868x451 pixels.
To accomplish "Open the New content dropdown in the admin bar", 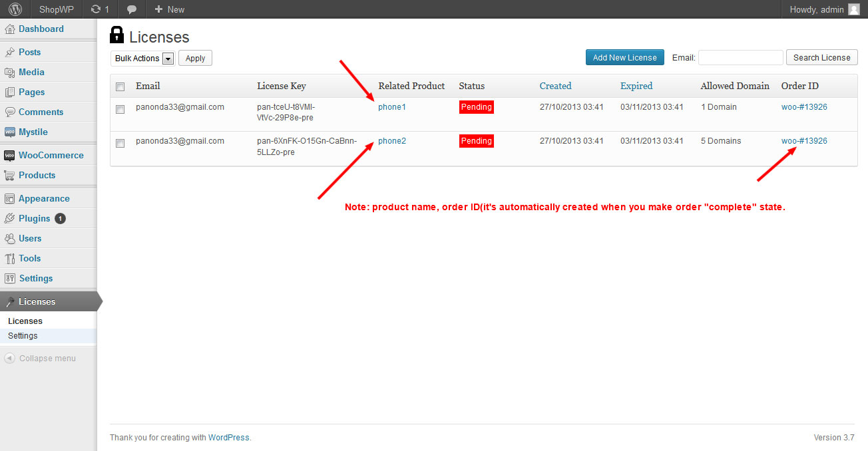I will (168, 9).
